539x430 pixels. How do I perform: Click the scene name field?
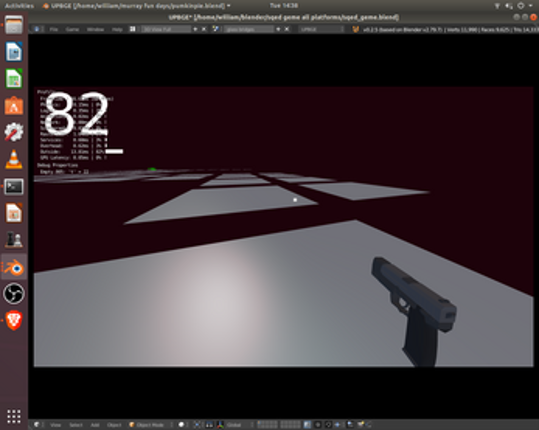[249, 29]
